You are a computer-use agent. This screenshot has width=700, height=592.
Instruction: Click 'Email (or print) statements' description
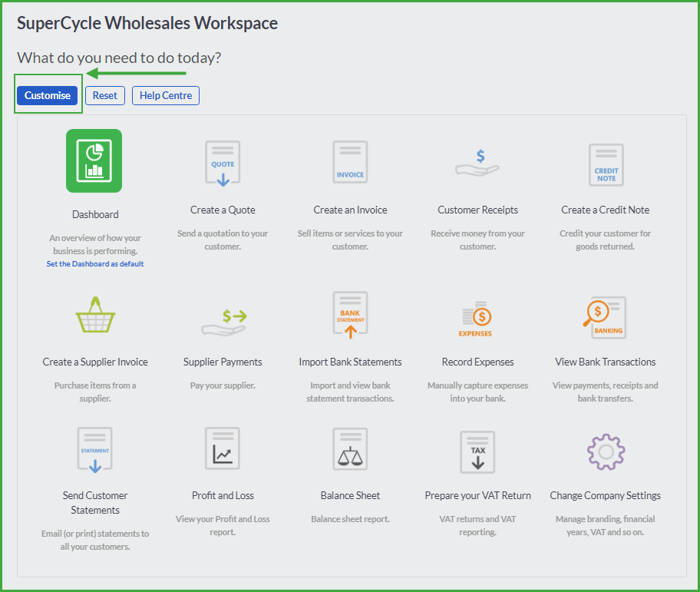pos(95,541)
